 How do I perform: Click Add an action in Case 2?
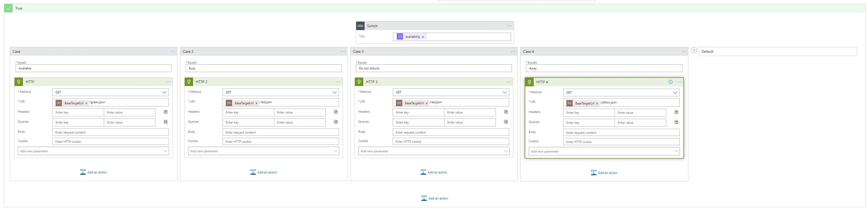click(263, 173)
